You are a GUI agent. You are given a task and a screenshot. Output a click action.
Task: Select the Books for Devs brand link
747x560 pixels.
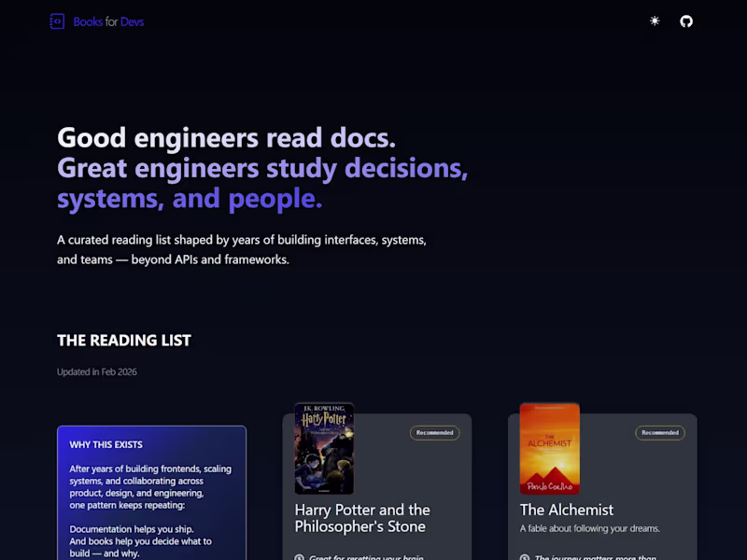(97, 21)
